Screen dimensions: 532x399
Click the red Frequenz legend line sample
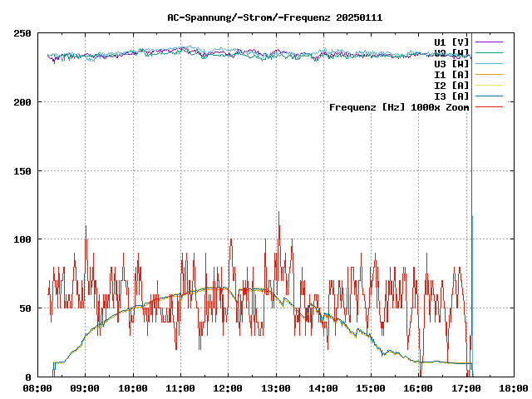click(x=490, y=106)
